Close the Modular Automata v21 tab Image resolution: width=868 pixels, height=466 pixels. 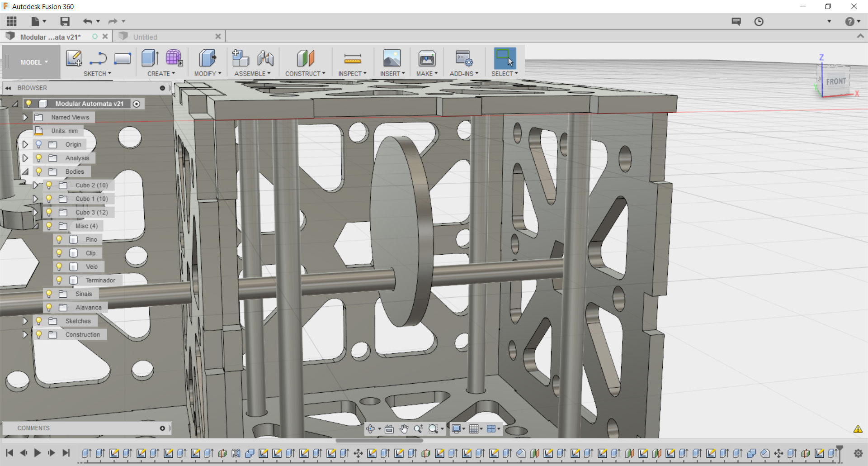click(x=105, y=37)
